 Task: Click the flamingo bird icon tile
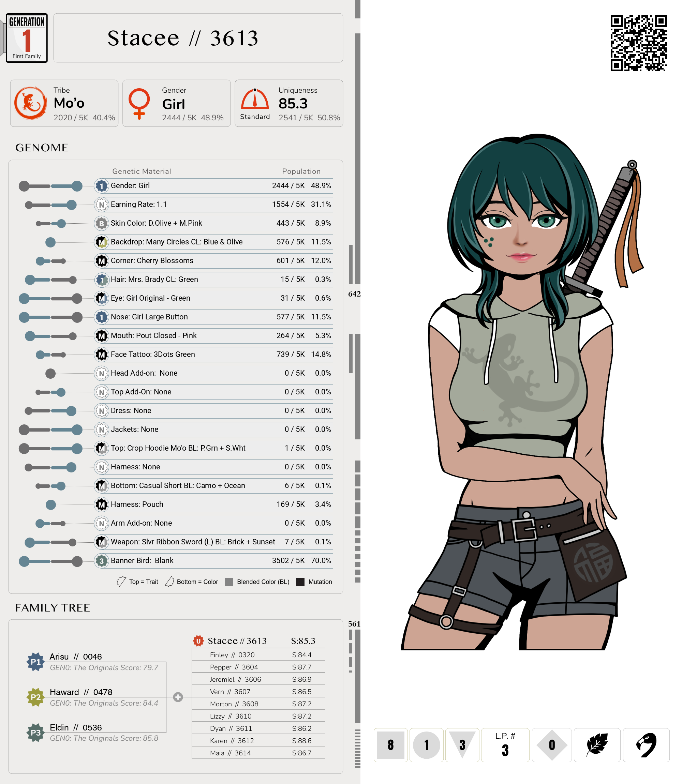point(646,745)
